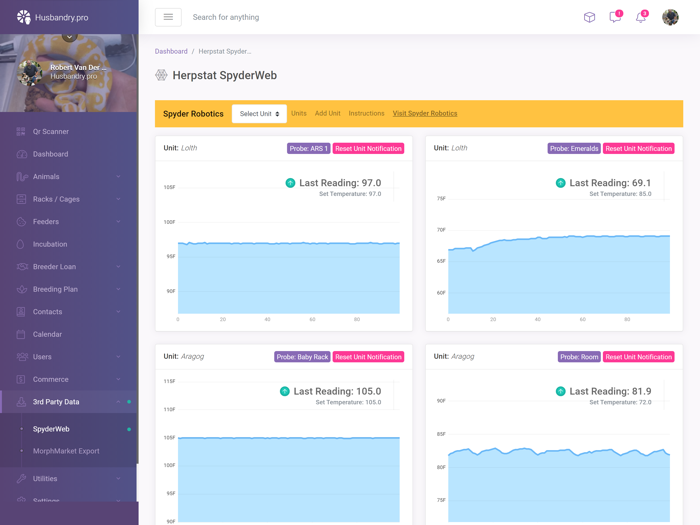700x525 pixels.
Task: Click the Animals snake icon
Action: (x=22, y=177)
